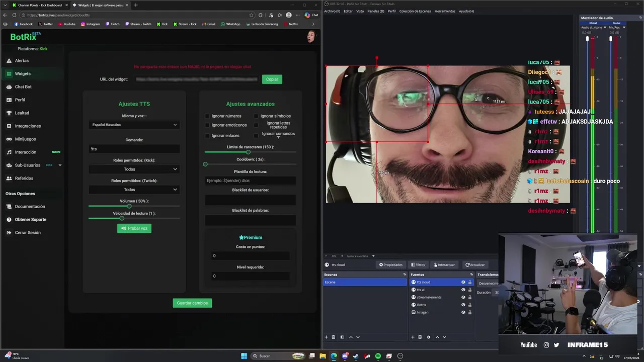Viewport: 644px width, 362px height.
Task: Open Lealtad section in BotRix sidebar
Action: [x=22, y=113]
